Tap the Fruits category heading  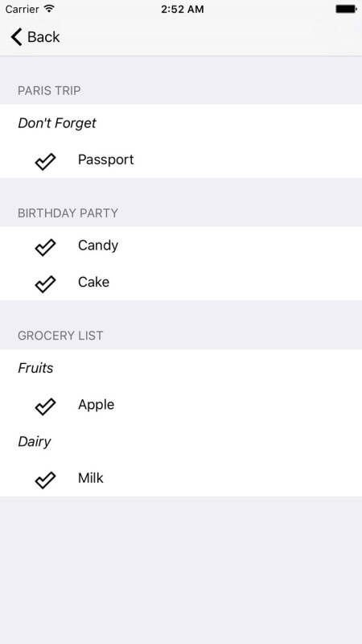pyautogui.click(x=35, y=368)
